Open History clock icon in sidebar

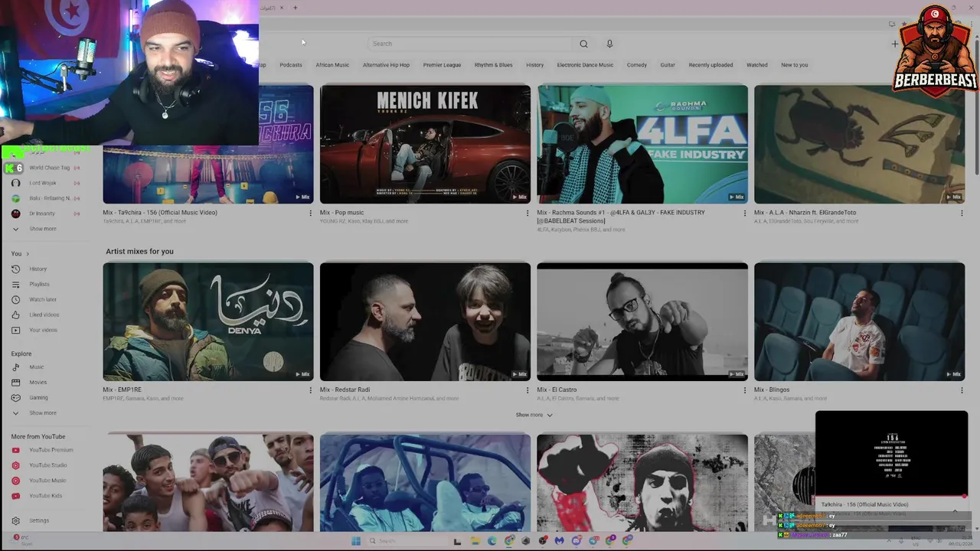pyautogui.click(x=15, y=269)
